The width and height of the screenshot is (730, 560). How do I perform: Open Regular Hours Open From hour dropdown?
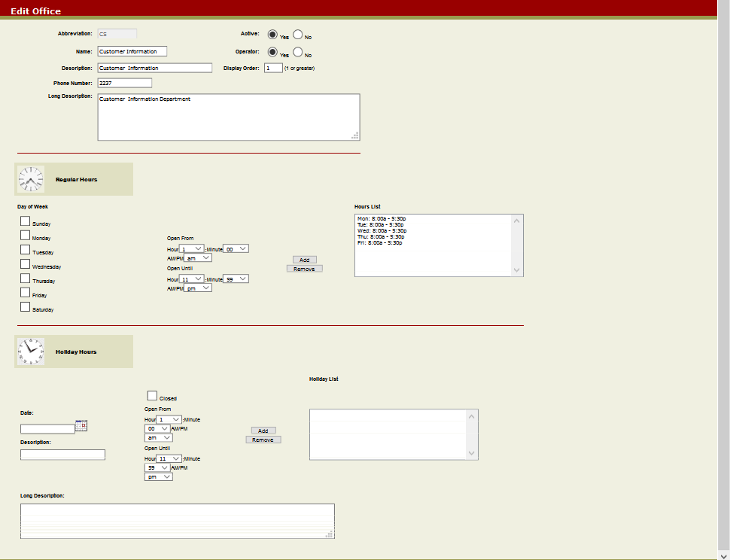193,248
